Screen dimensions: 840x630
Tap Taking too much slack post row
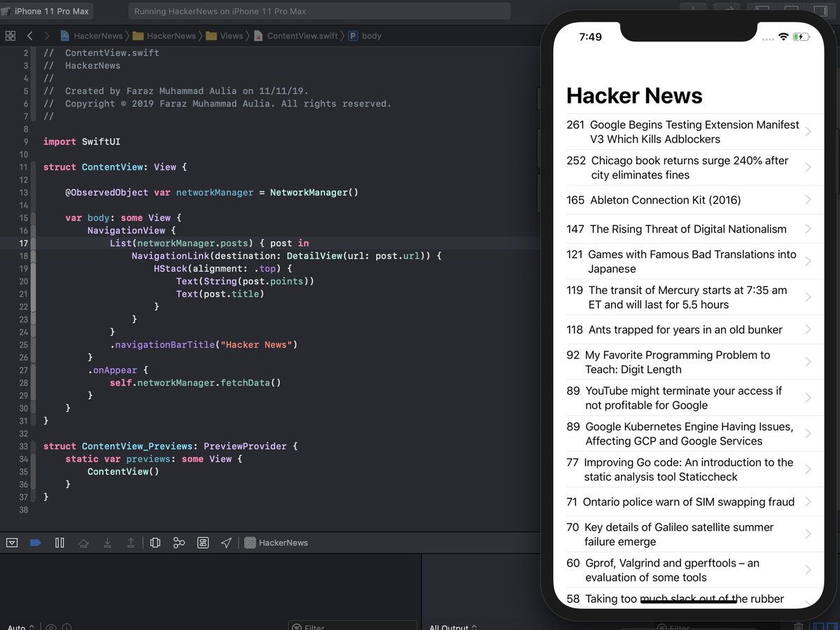click(x=688, y=598)
